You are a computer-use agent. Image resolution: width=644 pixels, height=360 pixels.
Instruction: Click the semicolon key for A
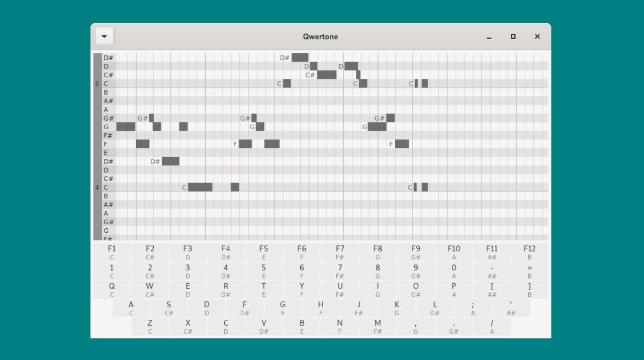(473, 308)
